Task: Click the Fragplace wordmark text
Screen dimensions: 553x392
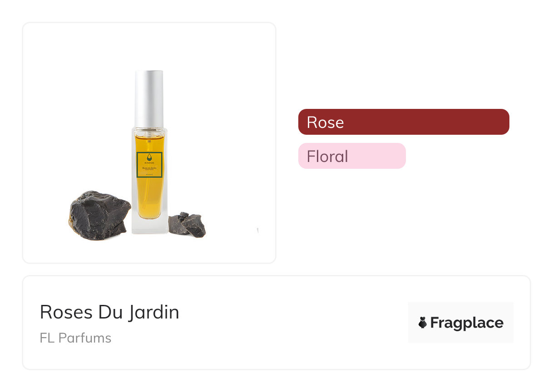Action: 467,323
